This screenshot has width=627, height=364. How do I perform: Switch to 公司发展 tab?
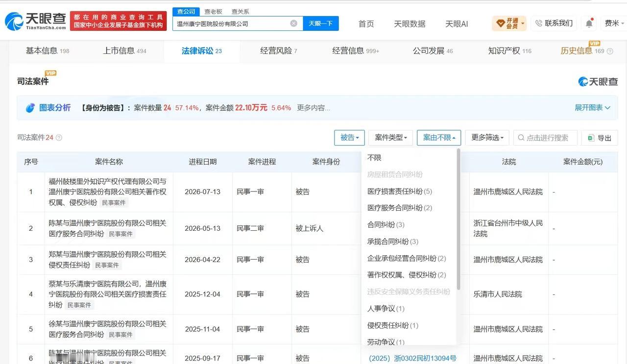point(433,51)
